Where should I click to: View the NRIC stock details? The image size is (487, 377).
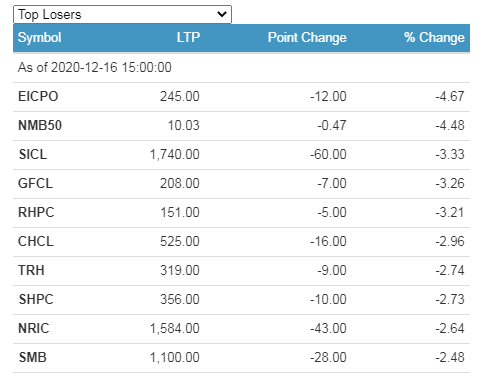pyautogui.click(x=34, y=328)
